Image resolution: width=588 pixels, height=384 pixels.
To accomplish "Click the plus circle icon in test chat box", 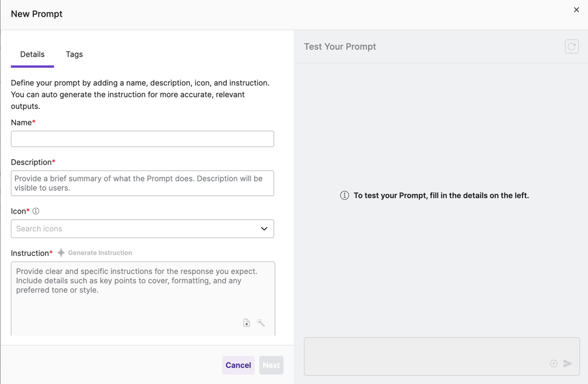I will 554,363.
